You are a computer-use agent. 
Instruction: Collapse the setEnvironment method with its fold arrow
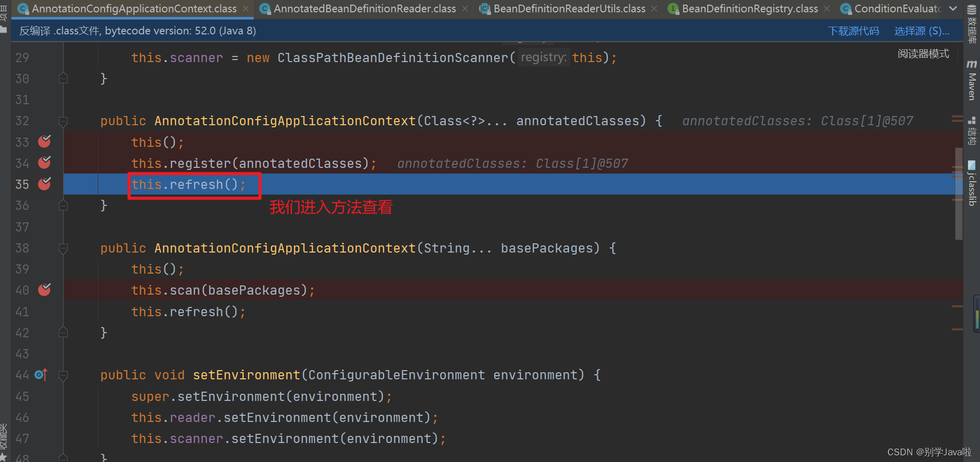(x=64, y=376)
